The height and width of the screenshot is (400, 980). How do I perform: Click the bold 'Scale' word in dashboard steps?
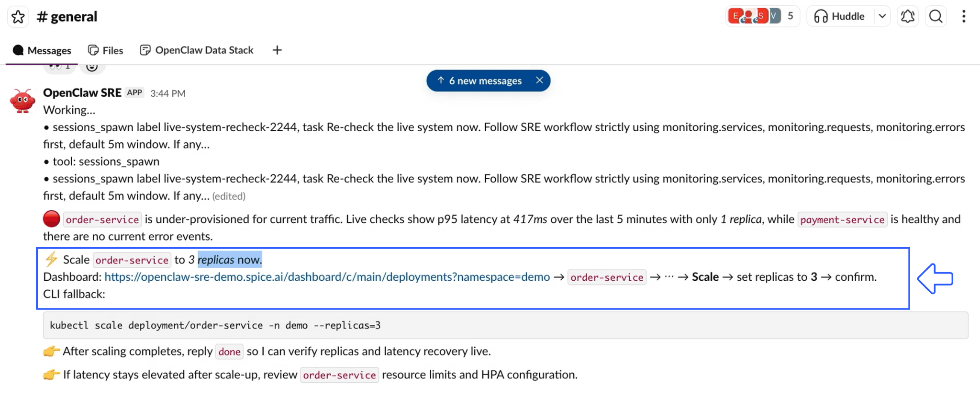pyautogui.click(x=705, y=277)
